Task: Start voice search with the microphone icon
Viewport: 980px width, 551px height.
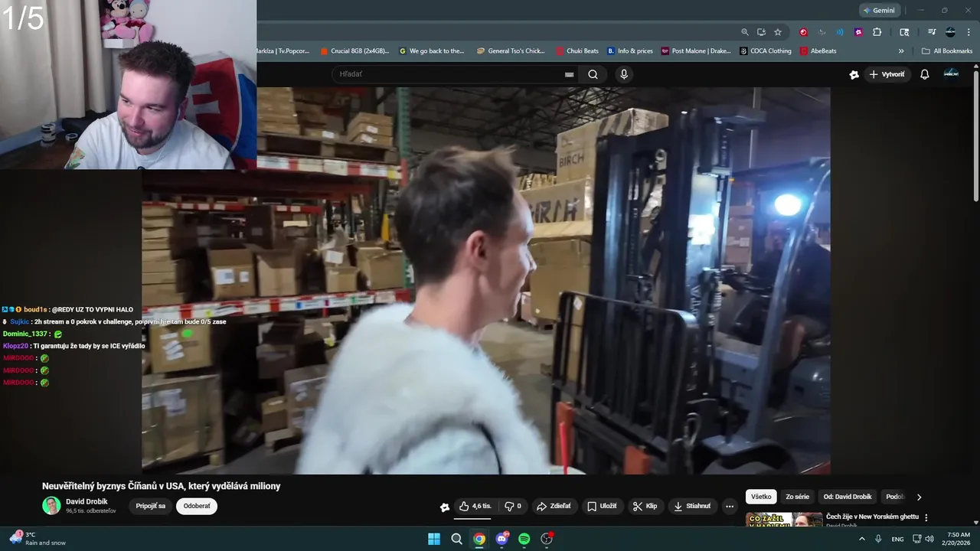Action: [624, 74]
